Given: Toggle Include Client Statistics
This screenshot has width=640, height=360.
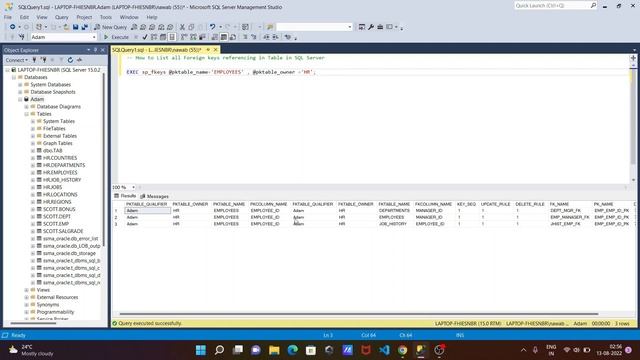Looking at the screenshot, I should tap(202, 37).
